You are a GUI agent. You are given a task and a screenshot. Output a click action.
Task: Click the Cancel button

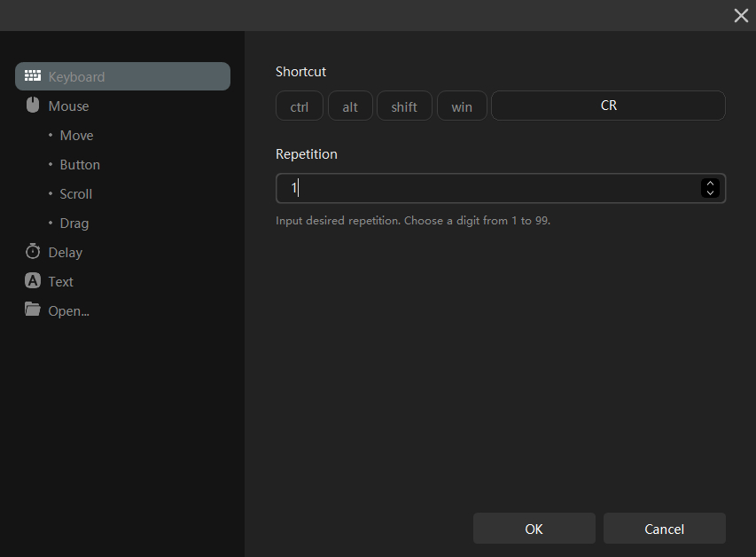tap(664, 529)
